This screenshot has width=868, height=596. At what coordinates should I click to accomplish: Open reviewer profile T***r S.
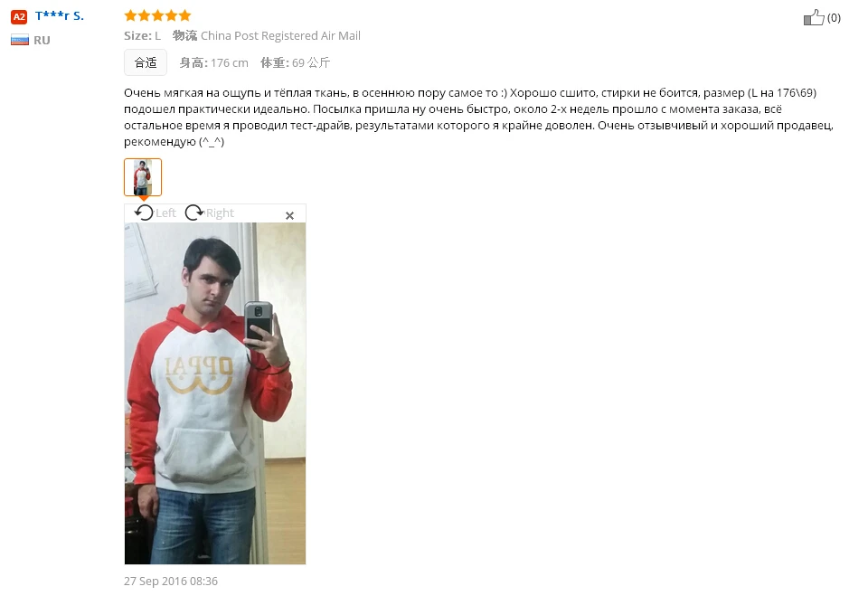point(60,15)
